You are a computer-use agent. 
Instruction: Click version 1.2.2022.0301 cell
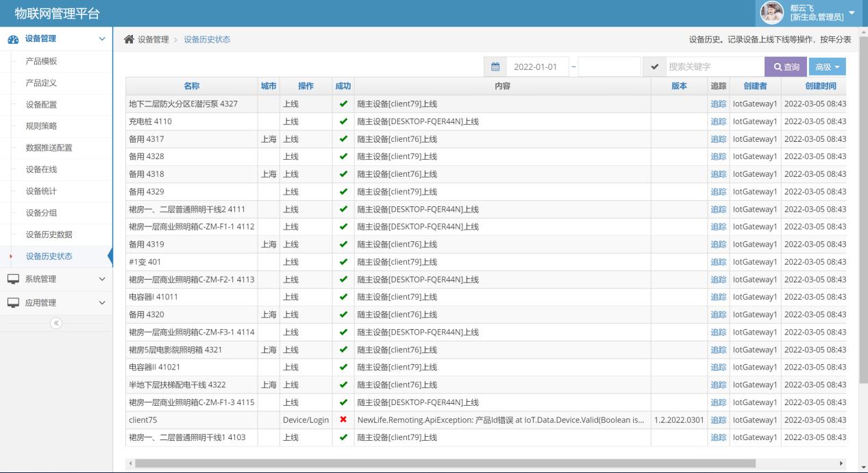coord(679,420)
